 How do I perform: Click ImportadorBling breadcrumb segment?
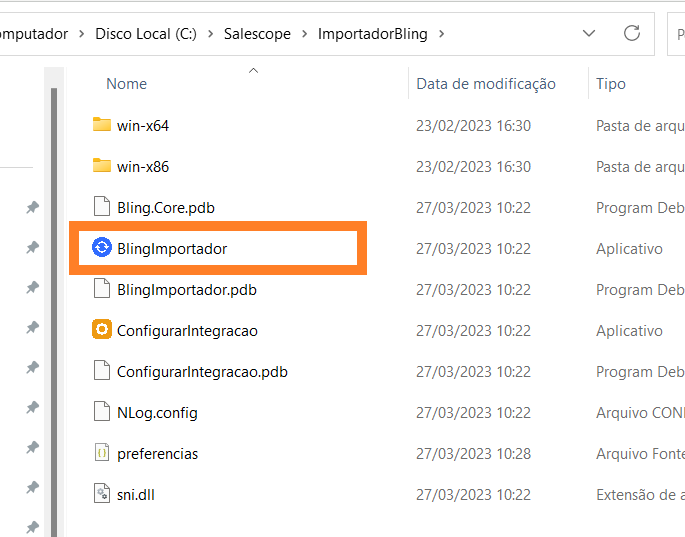point(373,34)
